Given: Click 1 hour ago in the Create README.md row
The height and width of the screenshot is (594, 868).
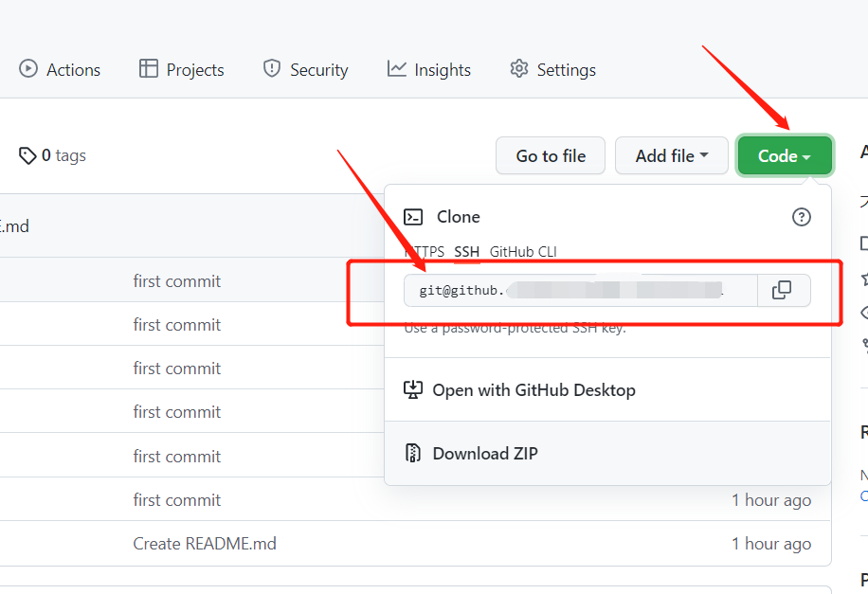Looking at the screenshot, I should pos(771,544).
